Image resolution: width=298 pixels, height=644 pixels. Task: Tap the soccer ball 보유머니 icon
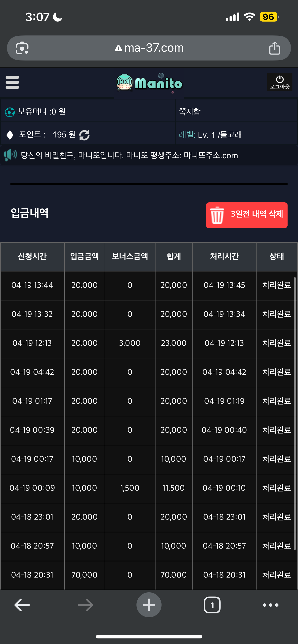click(x=10, y=112)
